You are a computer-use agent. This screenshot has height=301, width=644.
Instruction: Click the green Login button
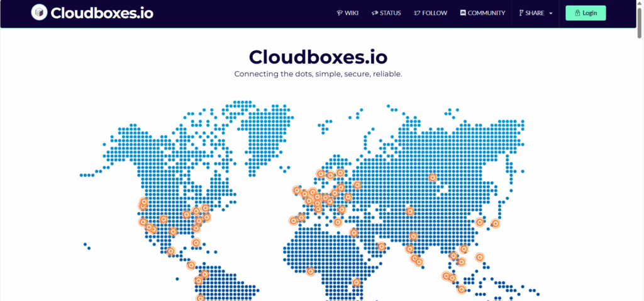586,13
